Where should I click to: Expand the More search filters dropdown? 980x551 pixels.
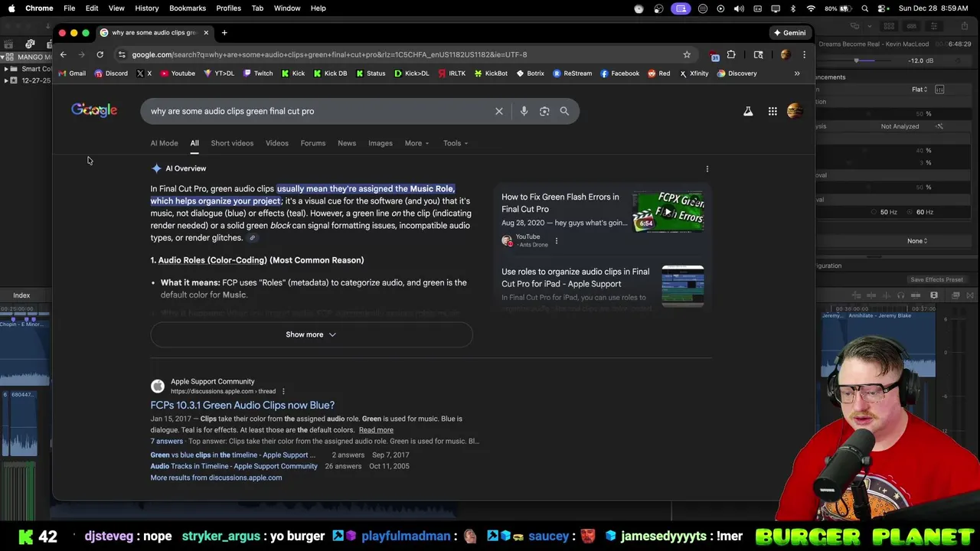416,143
